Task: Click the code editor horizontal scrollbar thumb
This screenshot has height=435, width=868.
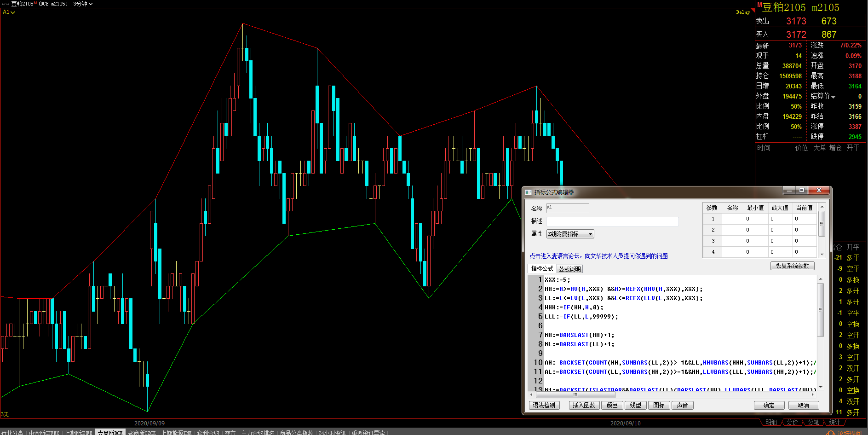Action: point(575,394)
